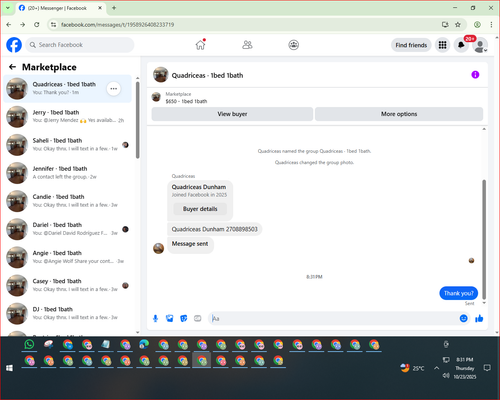Click the More options button
Viewport: 500px width, 400px height.
pyautogui.click(x=399, y=114)
